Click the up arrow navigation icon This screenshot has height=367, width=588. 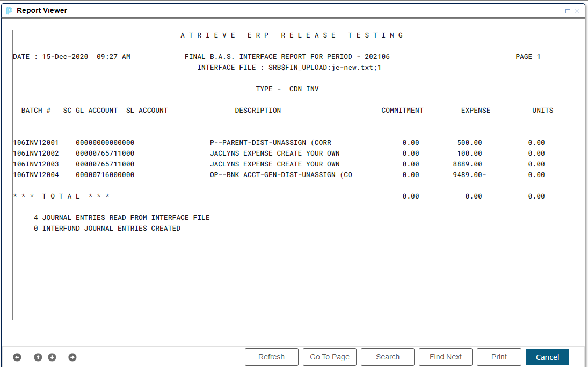pyautogui.click(x=38, y=357)
